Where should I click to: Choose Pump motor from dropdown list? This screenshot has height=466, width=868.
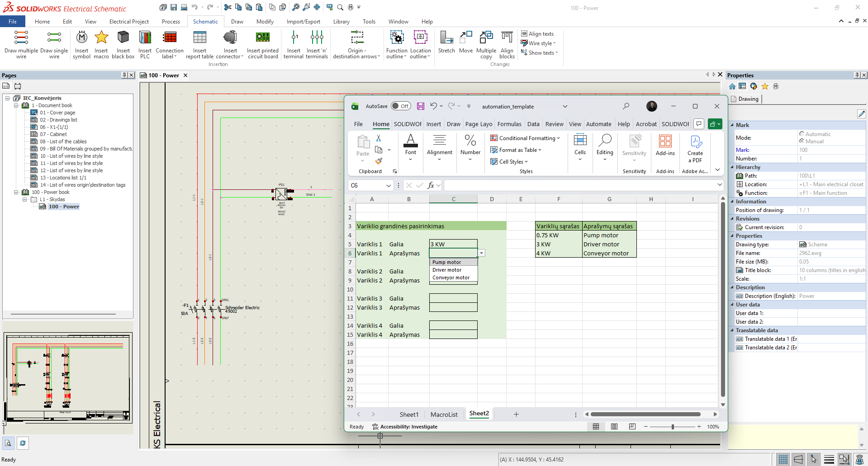click(453, 262)
